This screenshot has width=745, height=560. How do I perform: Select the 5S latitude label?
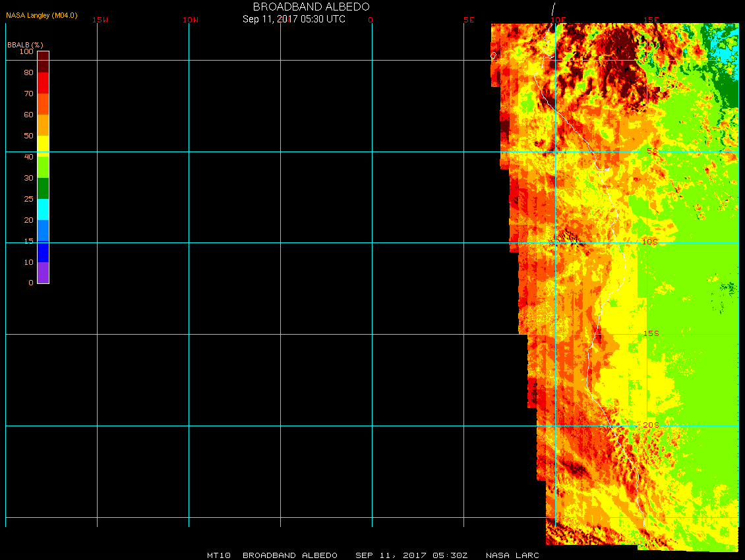[651, 152]
